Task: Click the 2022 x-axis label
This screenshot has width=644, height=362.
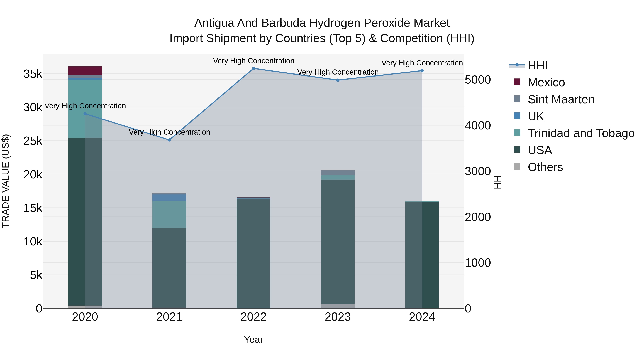Action: [x=253, y=317]
